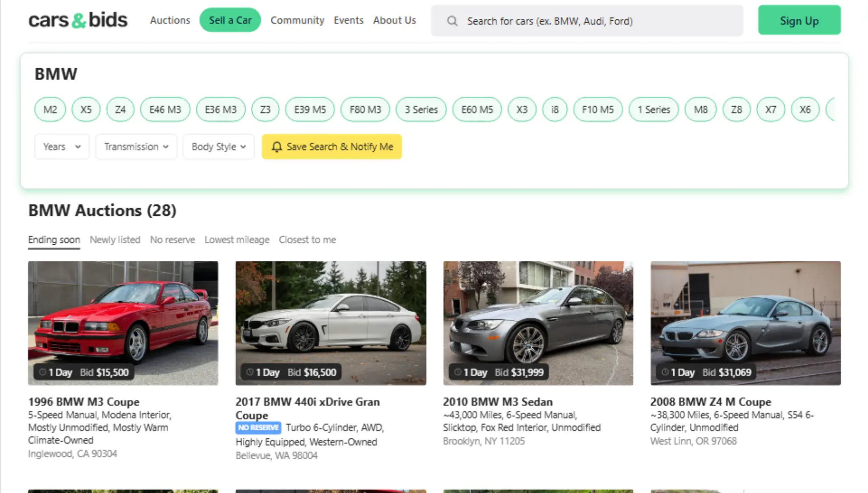Open the gray 2010 BMW M3 Sedan photo
The width and height of the screenshot is (868, 493).
click(x=538, y=323)
